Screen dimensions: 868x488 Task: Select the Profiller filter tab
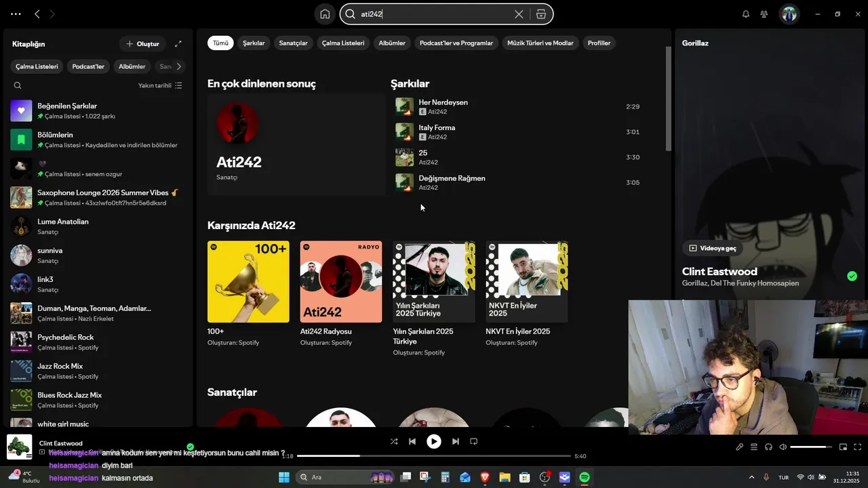pos(599,43)
